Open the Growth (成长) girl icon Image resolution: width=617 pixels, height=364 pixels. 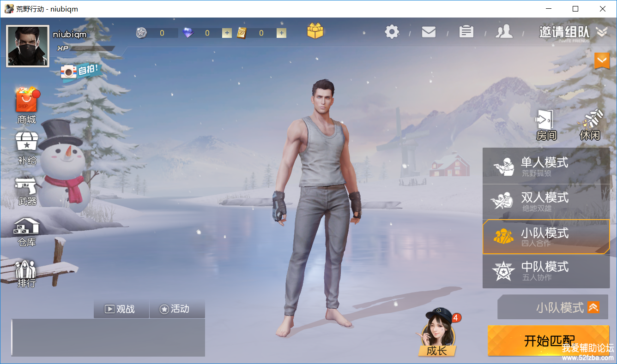[437, 333]
